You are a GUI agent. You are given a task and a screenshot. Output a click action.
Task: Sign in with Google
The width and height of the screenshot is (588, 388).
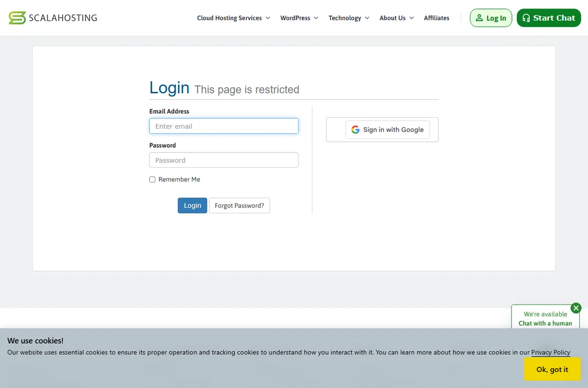pyautogui.click(x=388, y=129)
